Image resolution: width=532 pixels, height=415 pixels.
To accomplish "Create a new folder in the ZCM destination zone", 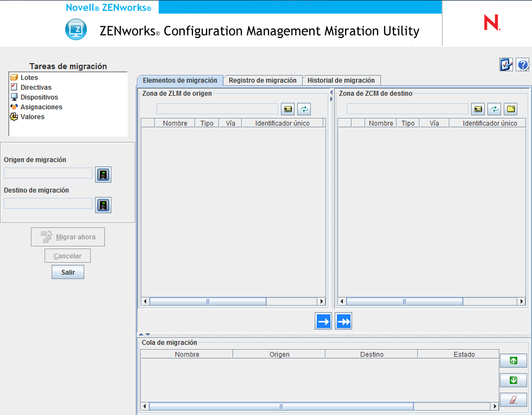I will pos(510,109).
